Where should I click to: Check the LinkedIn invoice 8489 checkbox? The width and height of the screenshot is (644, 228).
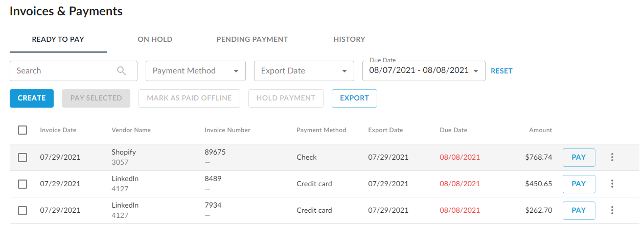22,184
